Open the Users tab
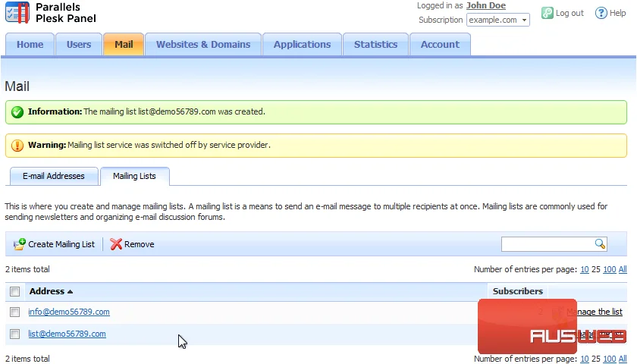 (79, 44)
